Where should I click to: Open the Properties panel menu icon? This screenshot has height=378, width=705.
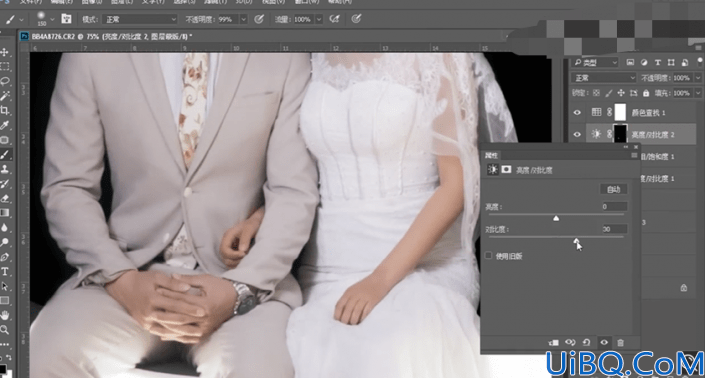(x=634, y=155)
